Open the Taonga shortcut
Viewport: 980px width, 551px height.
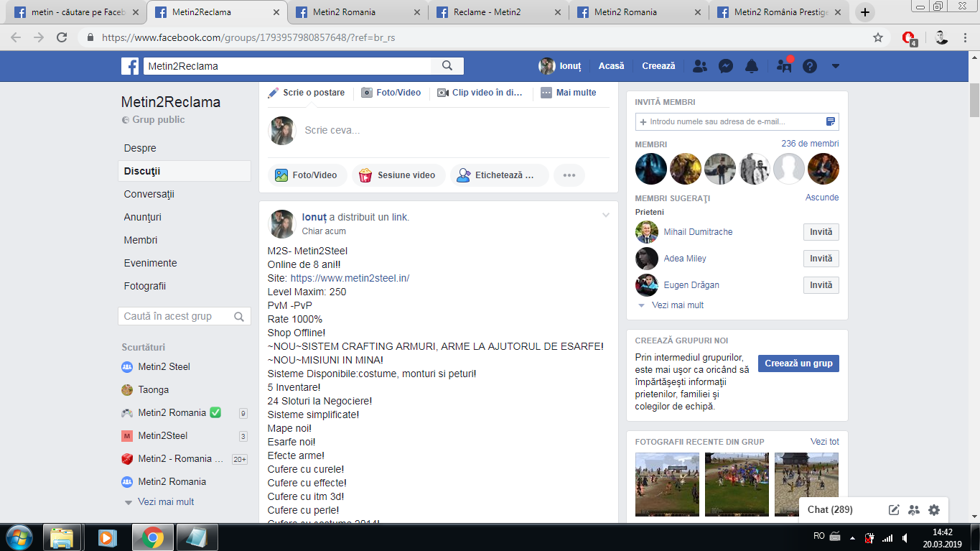point(153,389)
